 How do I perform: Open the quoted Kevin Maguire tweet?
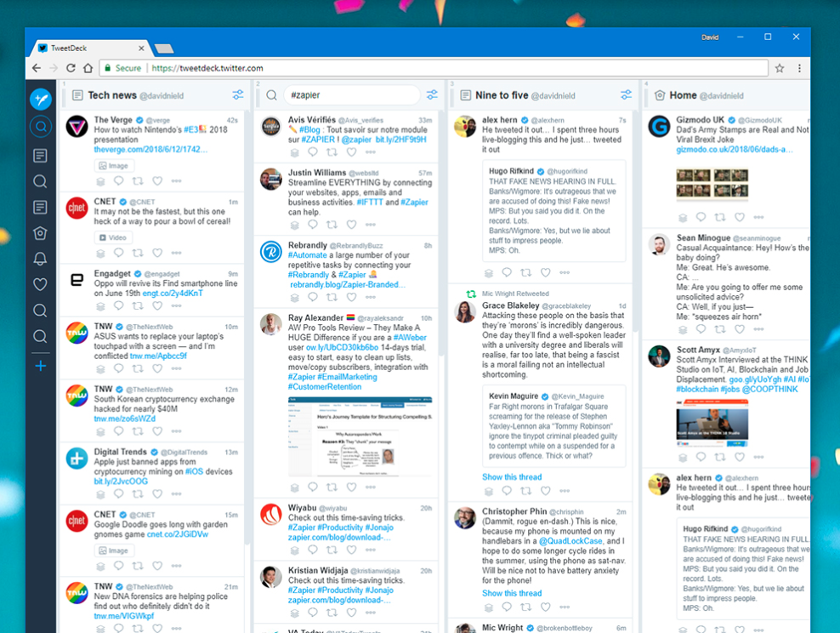click(x=554, y=426)
